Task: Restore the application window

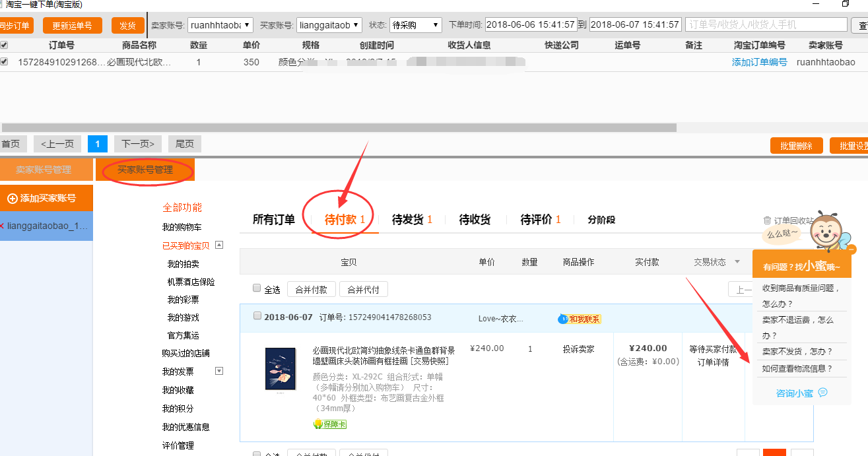Action: pos(845,4)
